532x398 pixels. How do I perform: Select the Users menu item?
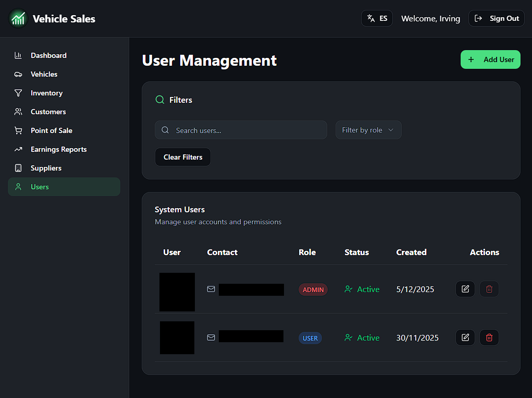[64, 187]
